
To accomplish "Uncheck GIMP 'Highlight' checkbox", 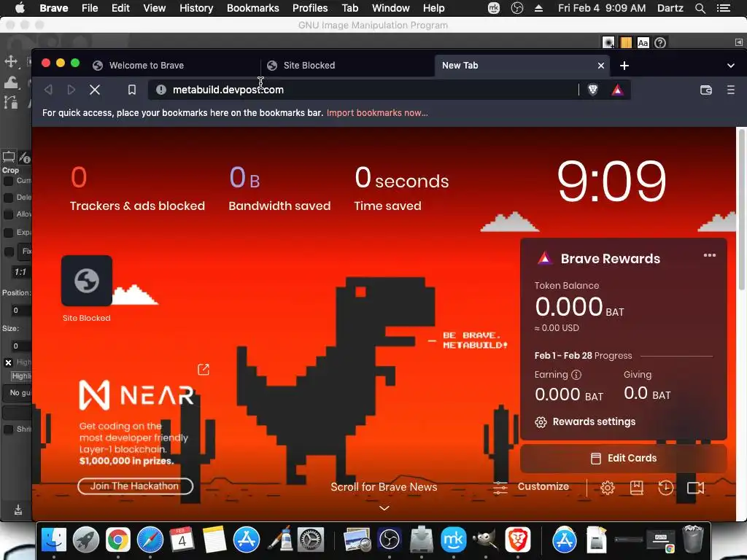I will tap(8, 362).
